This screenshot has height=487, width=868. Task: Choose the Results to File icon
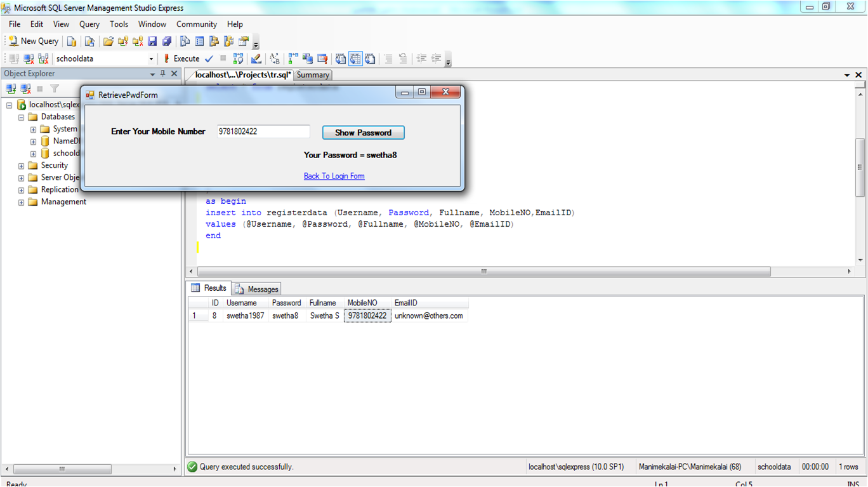[x=371, y=58]
